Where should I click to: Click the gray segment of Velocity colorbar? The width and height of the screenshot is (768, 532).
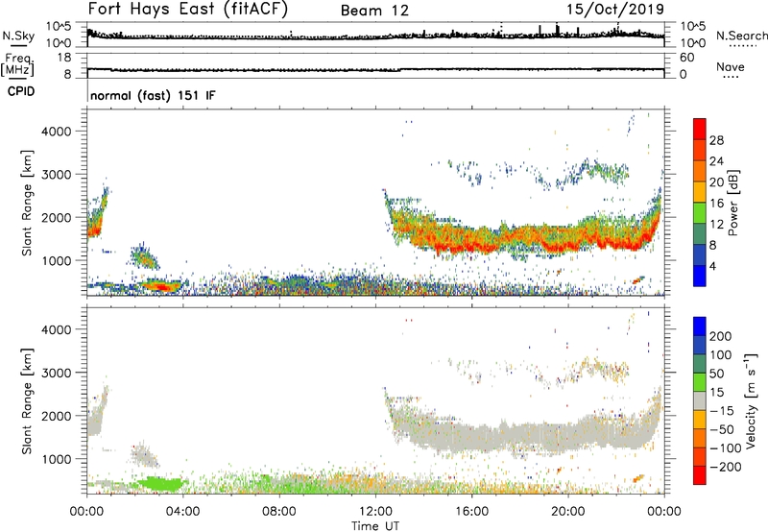700,400
